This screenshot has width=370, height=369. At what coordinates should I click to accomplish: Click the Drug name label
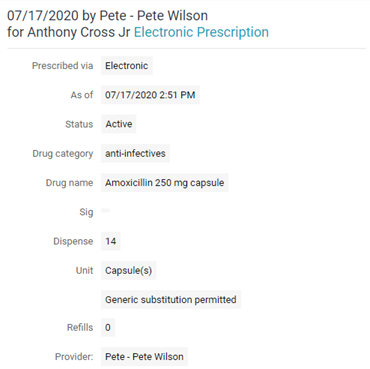[69, 183]
